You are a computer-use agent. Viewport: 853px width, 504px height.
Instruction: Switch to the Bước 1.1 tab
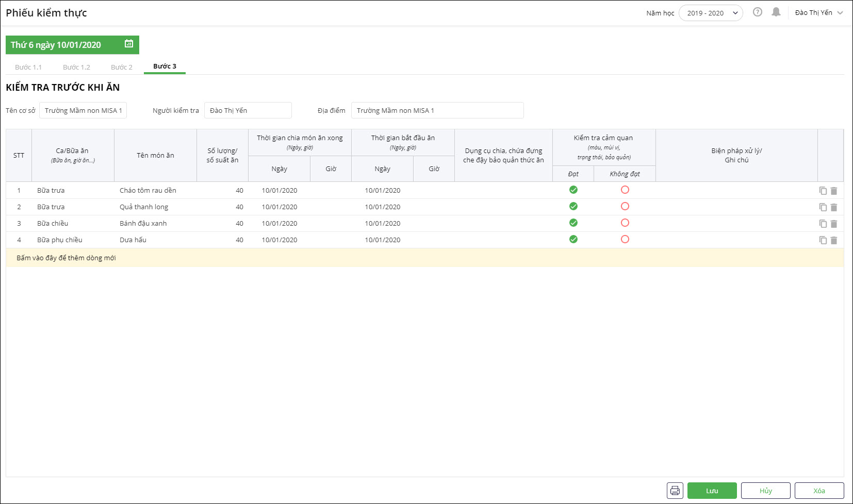pos(28,67)
